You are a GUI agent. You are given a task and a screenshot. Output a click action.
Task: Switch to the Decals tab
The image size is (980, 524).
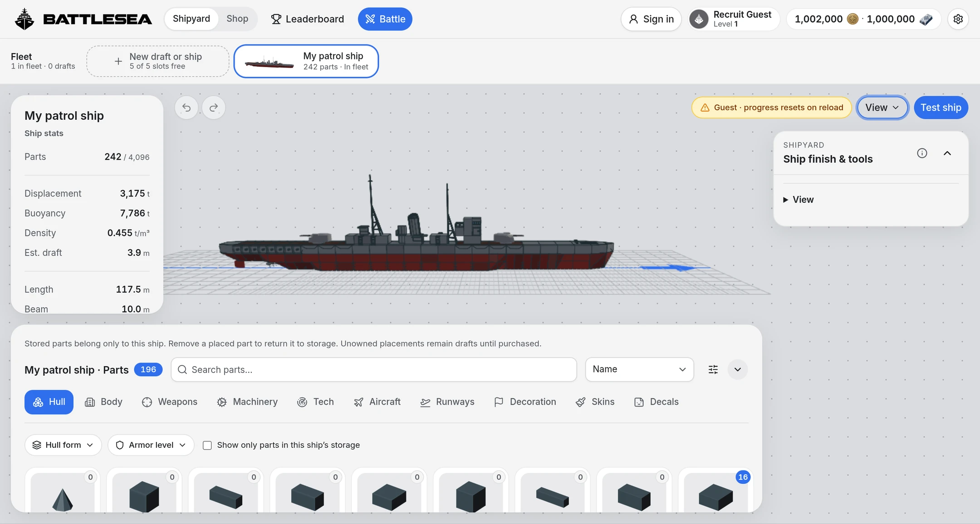657,402
